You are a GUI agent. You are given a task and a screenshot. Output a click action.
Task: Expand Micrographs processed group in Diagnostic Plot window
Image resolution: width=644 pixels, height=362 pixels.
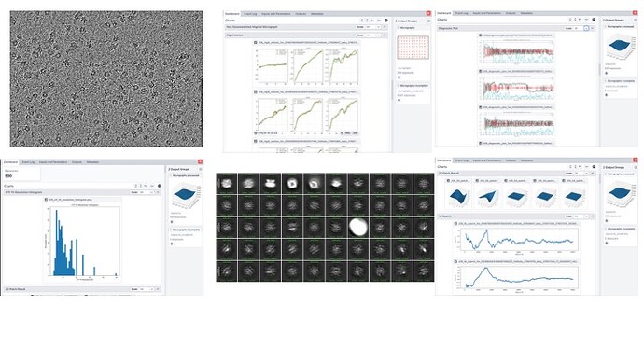(x=606, y=27)
